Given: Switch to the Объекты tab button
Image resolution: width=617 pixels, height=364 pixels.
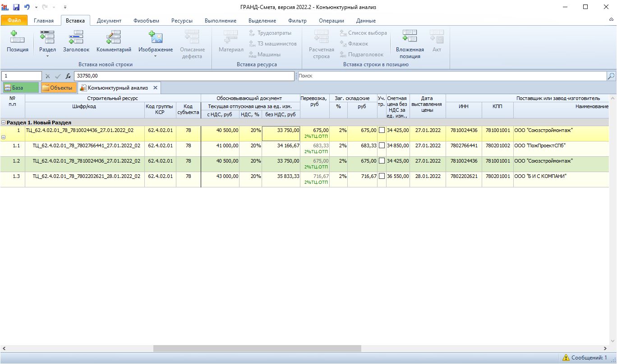Looking at the screenshot, I should (57, 88).
